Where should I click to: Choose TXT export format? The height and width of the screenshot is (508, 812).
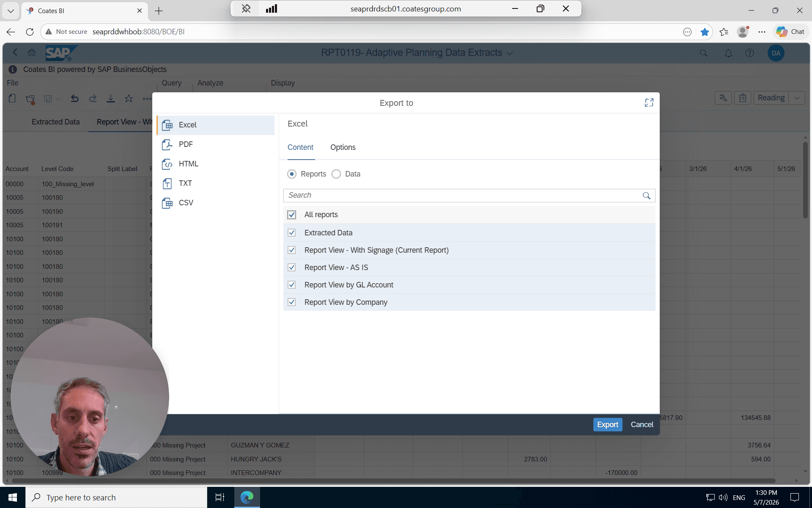pyautogui.click(x=216, y=183)
